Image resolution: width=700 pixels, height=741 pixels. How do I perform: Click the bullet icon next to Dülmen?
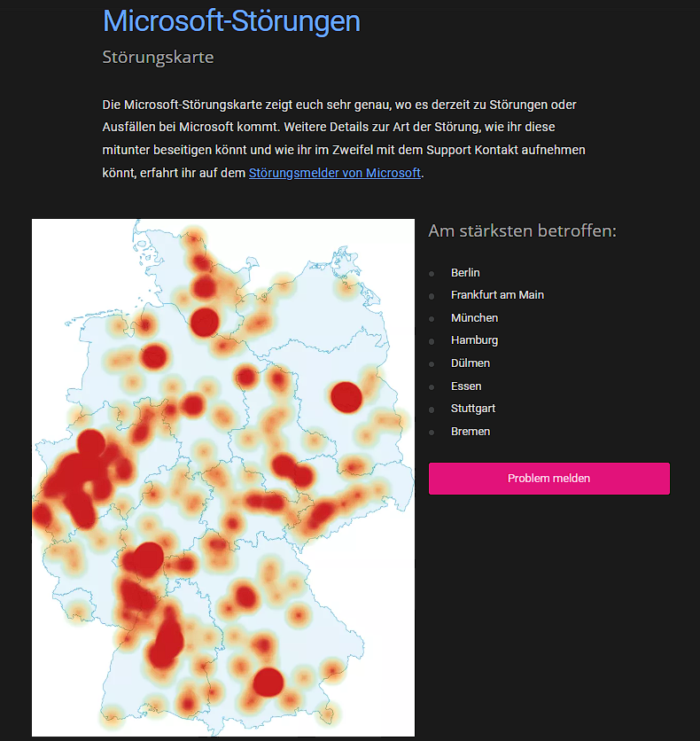[432, 364]
